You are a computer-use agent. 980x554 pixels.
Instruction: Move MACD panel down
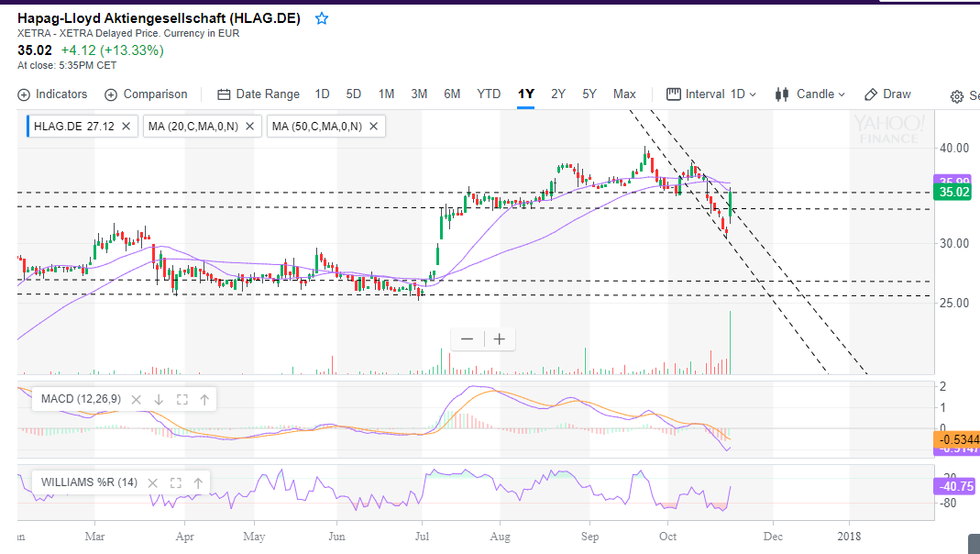tap(159, 400)
